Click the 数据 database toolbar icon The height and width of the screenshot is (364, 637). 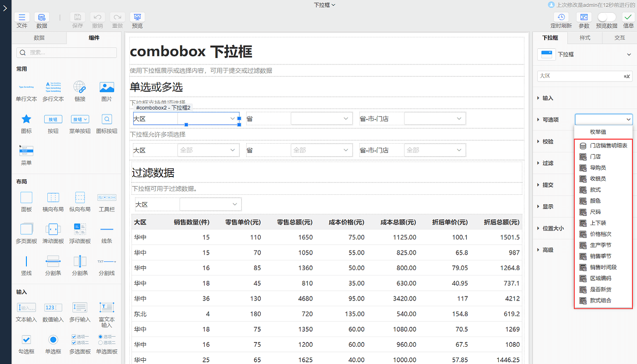pyautogui.click(x=42, y=17)
